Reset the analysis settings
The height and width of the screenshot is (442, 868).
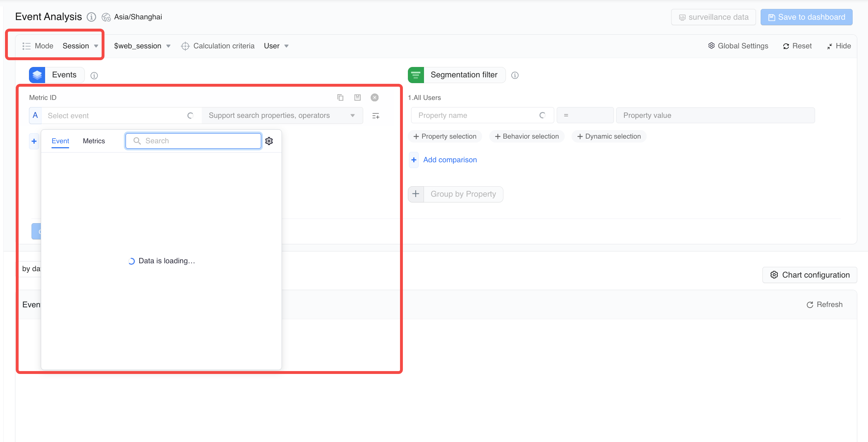797,46
